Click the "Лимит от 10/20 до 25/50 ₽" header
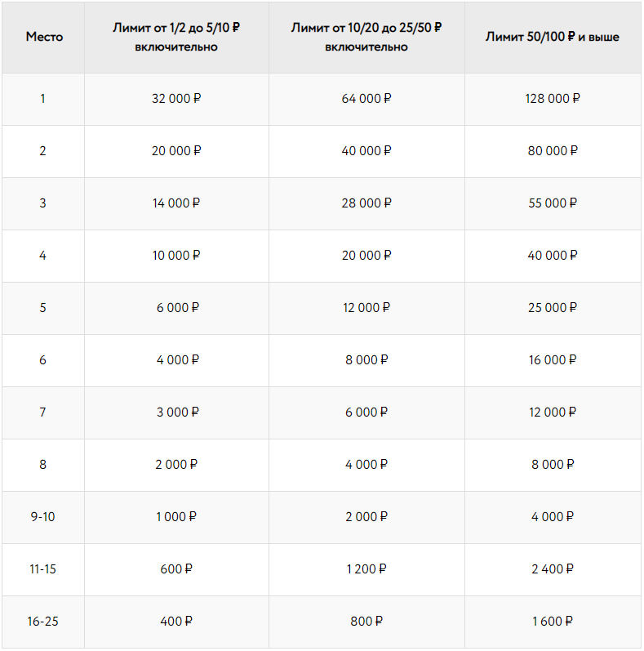Image resolution: width=644 pixels, height=651 pixels. click(x=366, y=38)
